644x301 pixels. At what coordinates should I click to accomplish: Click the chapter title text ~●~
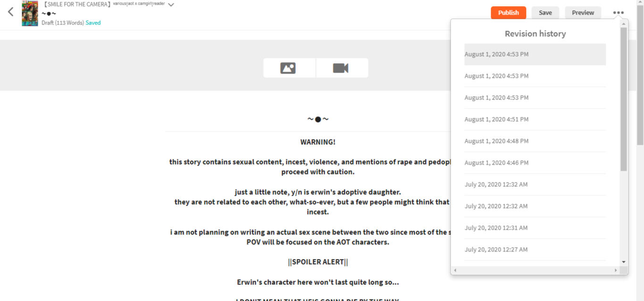click(318, 119)
